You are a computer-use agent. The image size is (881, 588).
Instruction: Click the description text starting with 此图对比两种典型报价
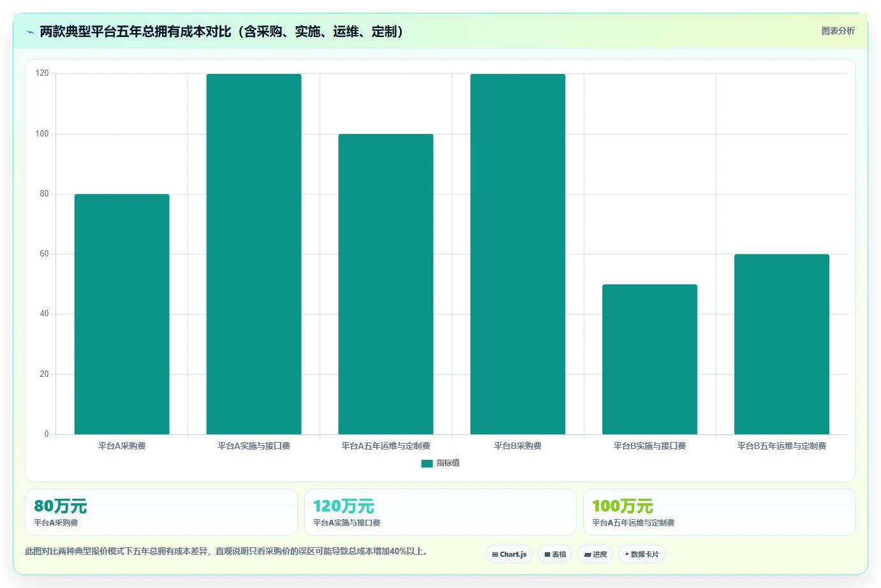tap(226, 552)
